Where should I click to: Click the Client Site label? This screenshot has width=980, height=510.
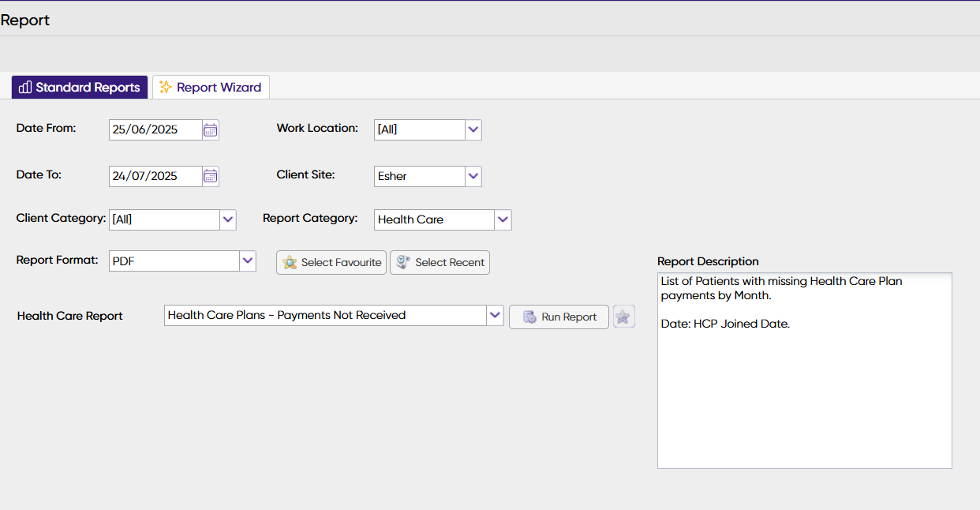pos(305,174)
